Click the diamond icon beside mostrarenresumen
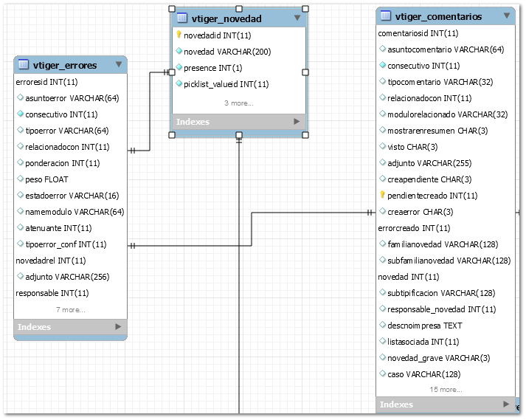526x420 pixels. [382, 130]
